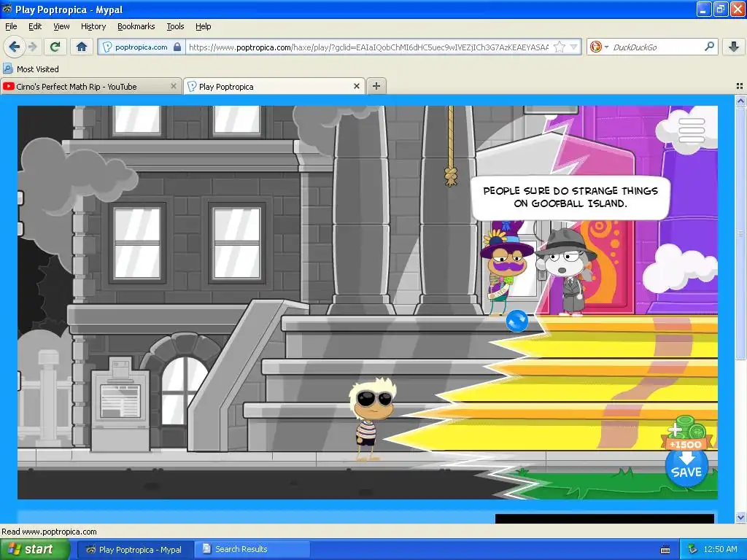Click the hanging rope on the building
The width and height of the screenshot is (747, 560).
pyautogui.click(x=451, y=146)
